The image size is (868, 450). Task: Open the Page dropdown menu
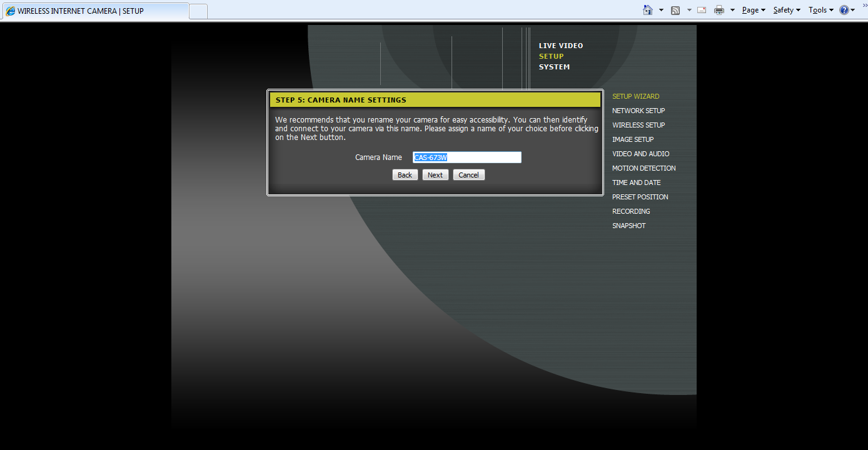754,10
